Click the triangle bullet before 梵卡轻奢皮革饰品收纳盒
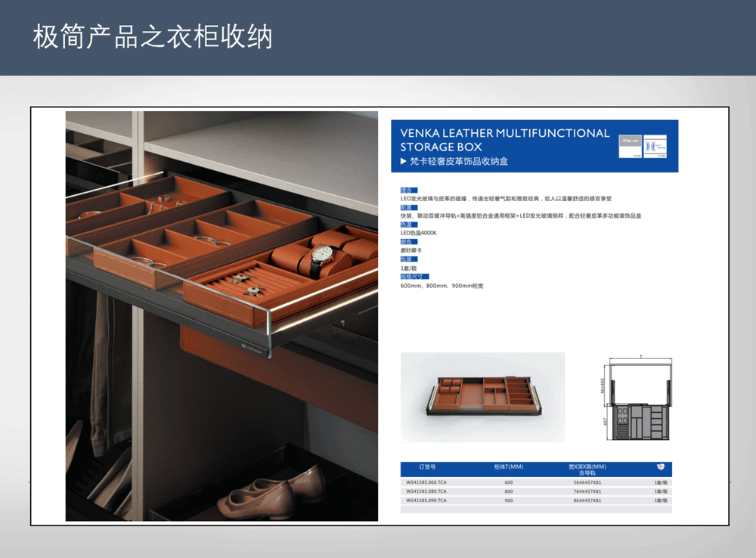756x558 pixels. click(x=404, y=162)
